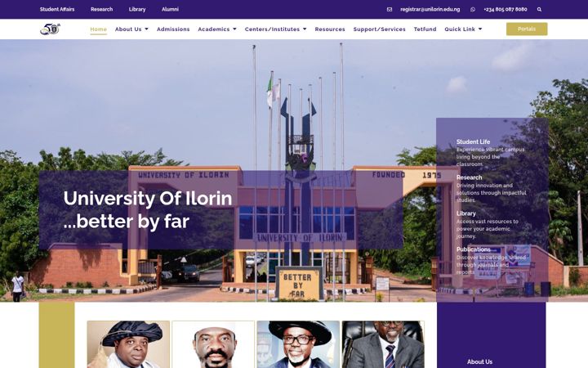Open the Academics menu label
The width and height of the screenshot is (588, 368).
(x=214, y=29)
